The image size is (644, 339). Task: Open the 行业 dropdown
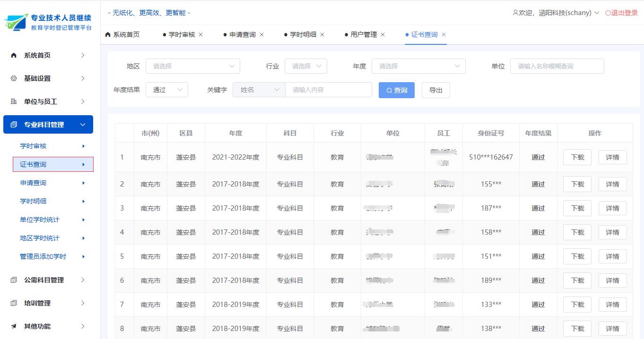pyautogui.click(x=306, y=66)
